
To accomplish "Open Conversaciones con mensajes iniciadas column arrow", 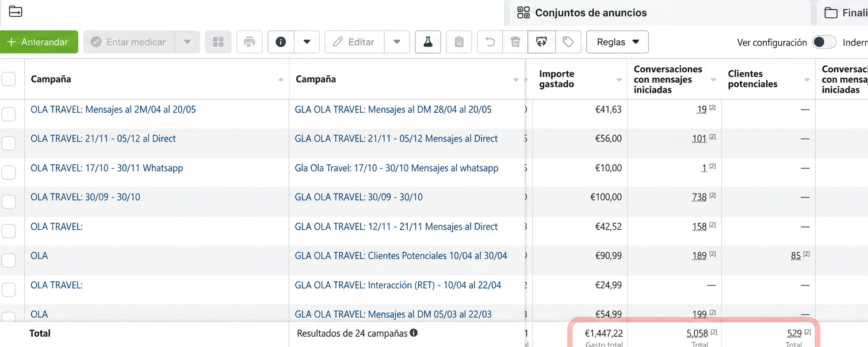I will [713, 80].
